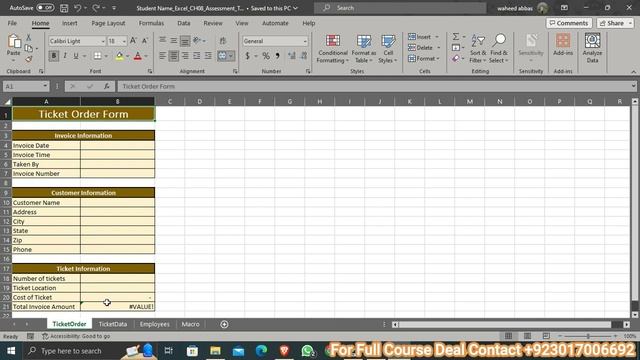This screenshot has width=640, height=360.
Task: Toggle Underline formatting
Action: coord(76,56)
